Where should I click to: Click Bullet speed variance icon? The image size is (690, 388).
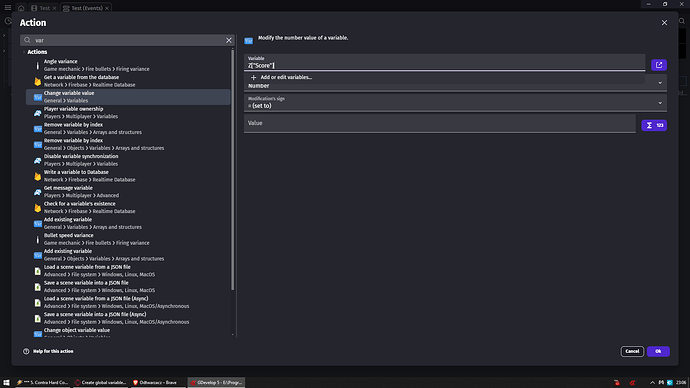37,239
